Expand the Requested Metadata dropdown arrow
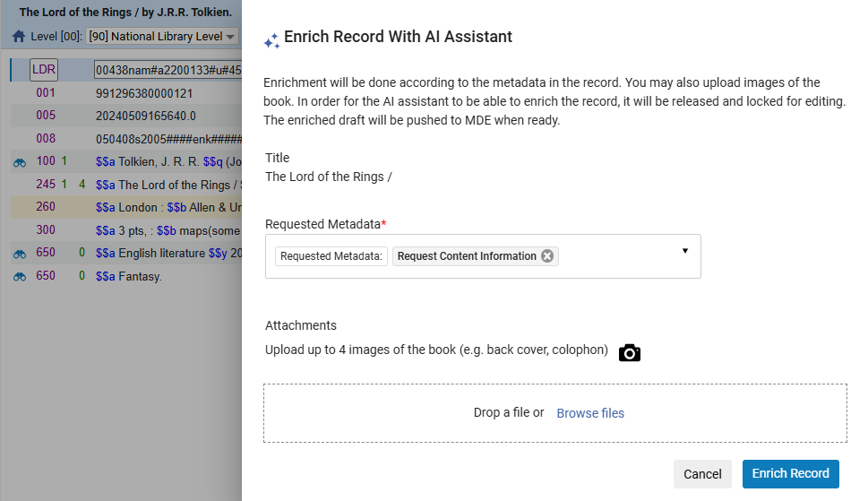The height and width of the screenshot is (501, 868). point(684,251)
